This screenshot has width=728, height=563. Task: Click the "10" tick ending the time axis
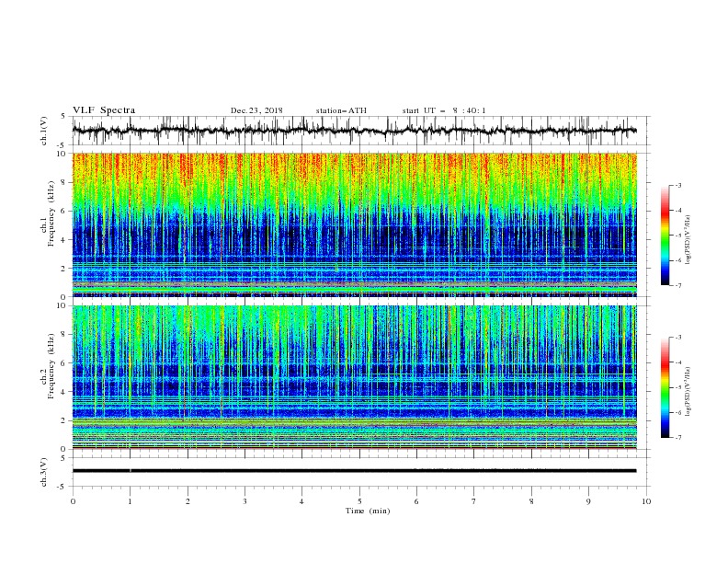click(646, 501)
